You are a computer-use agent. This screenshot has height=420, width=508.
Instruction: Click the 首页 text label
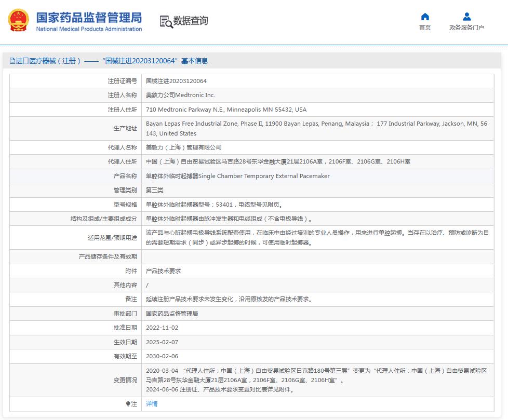click(x=425, y=28)
